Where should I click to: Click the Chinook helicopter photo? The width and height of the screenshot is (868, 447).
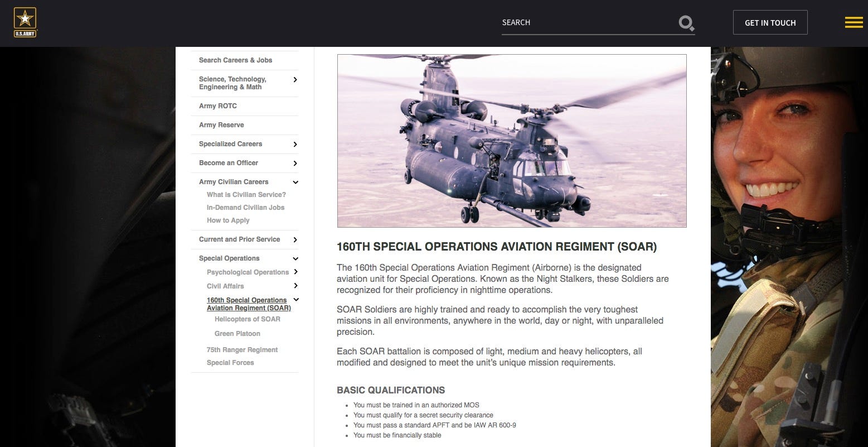click(x=512, y=141)
